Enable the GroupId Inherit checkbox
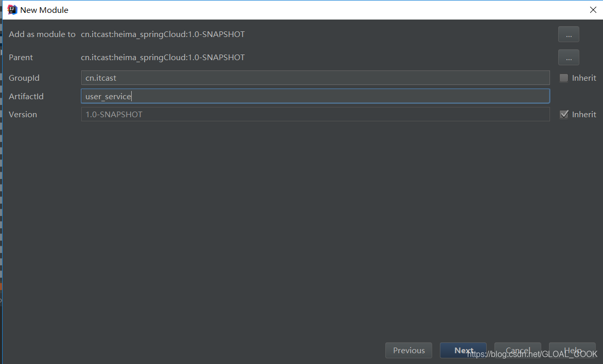 click(x=563, y=78)
